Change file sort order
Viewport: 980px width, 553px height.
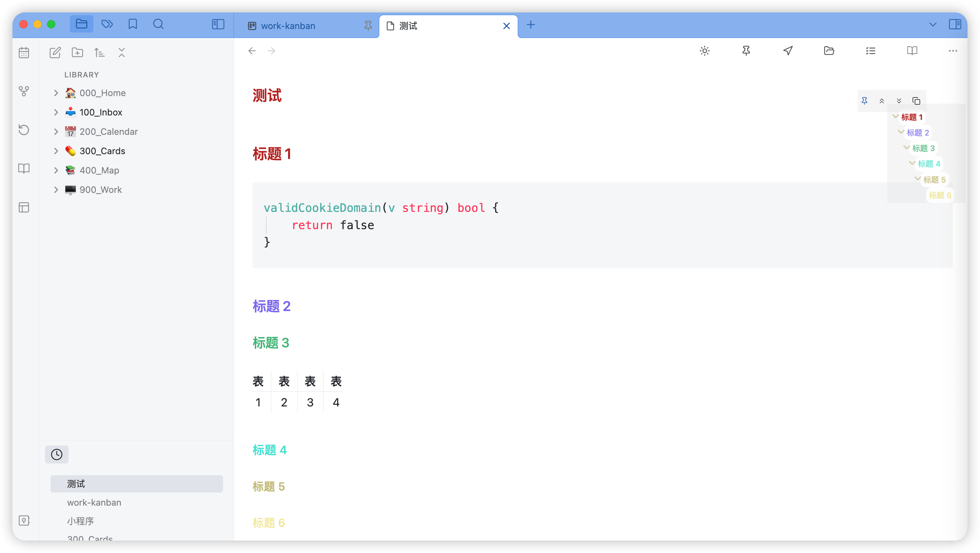(x=99, y=52)
